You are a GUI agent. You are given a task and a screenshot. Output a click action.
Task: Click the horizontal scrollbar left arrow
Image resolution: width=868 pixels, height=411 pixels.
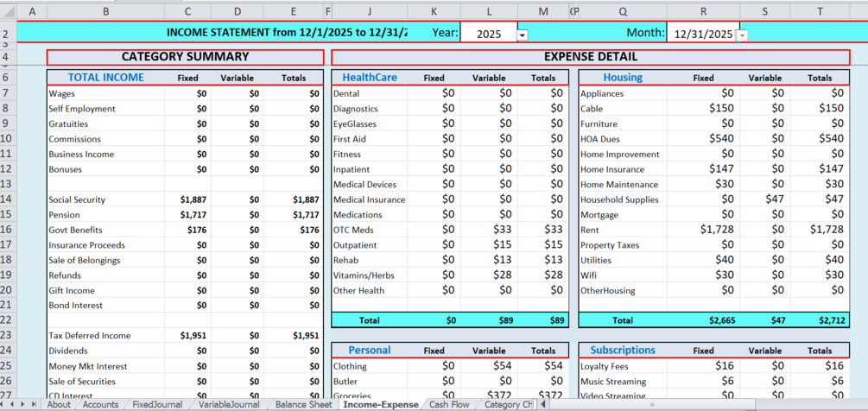(x=543, y=404)
